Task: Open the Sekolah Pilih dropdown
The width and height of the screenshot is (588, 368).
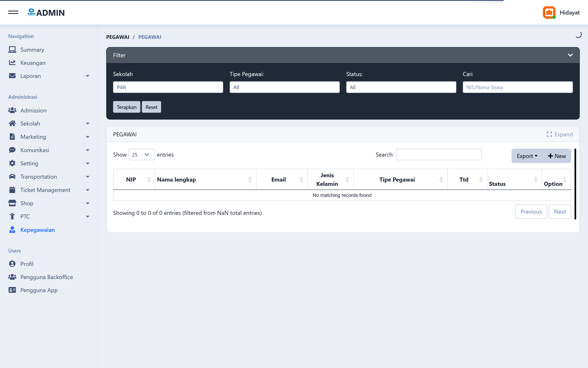Action: (168, 87)
